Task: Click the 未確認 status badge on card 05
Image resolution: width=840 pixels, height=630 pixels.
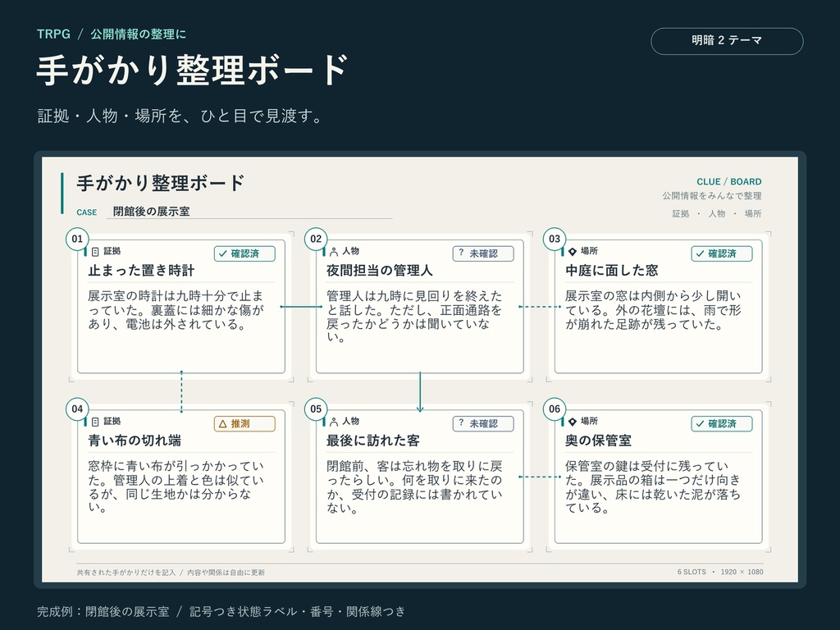Action: point(483,424)
